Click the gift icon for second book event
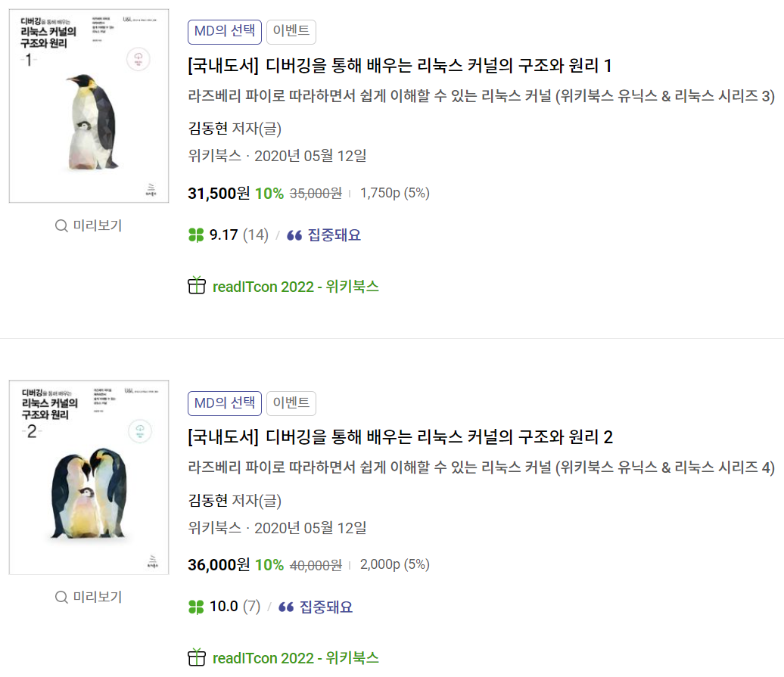 pos(197,658)
